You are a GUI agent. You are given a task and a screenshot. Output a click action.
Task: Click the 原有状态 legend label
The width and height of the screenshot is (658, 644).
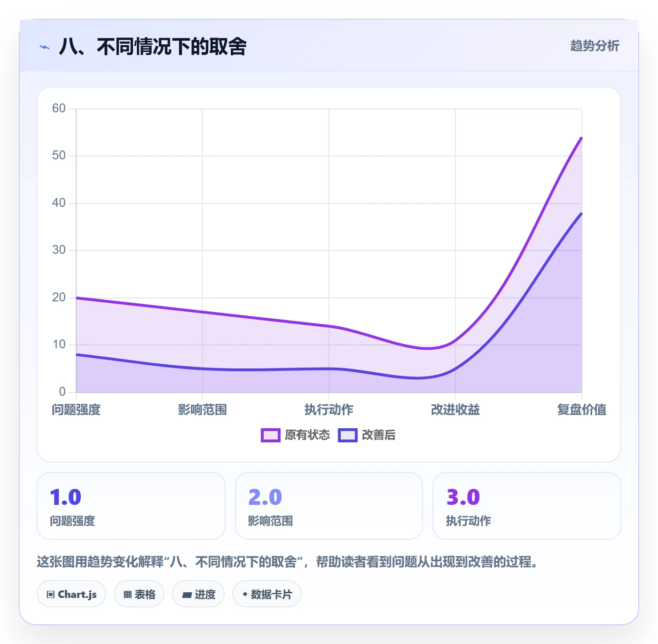pyautogui.click(x=307, y=435)
